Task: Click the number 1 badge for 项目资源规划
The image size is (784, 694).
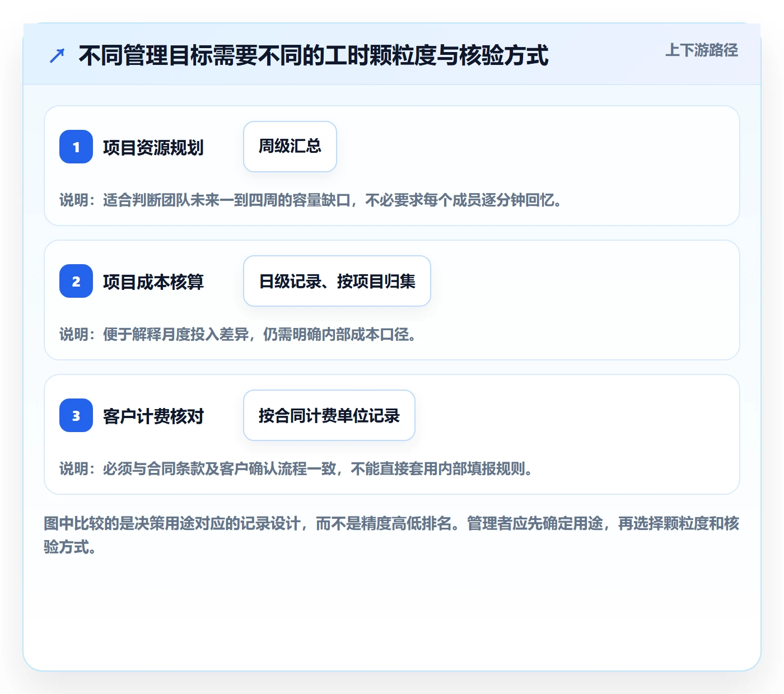Action: click(x=76, y=147)
